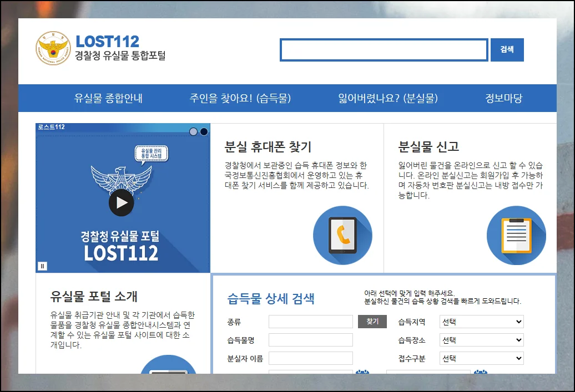Click the 유실물 관리 통합 시스템 speech bubble

152,154
